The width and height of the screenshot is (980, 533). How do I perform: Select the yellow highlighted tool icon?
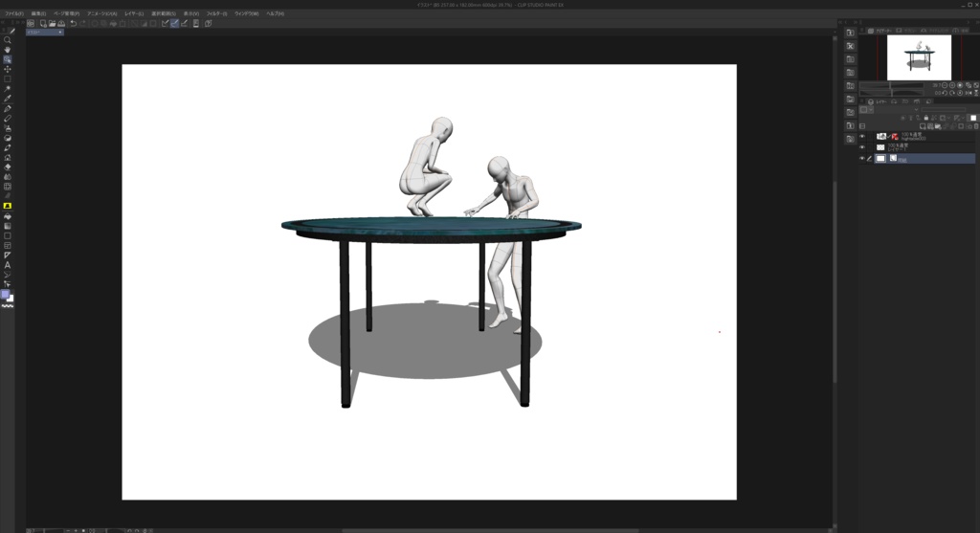(8, 206)
